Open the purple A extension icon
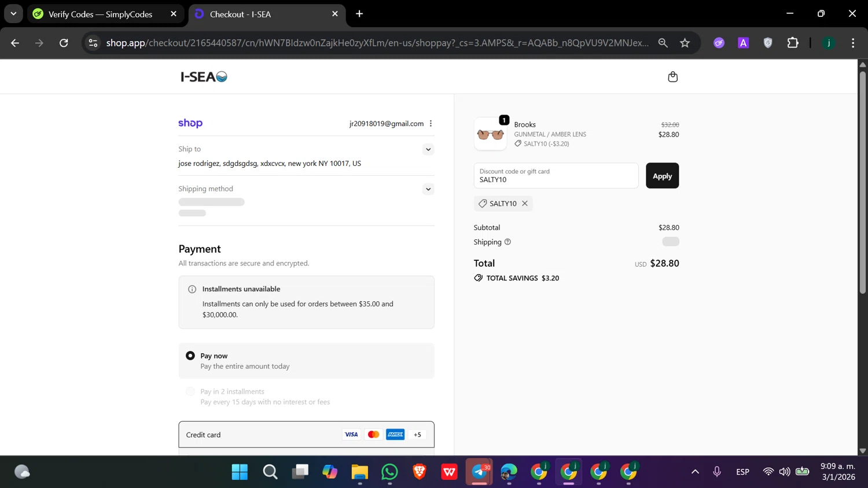 click(x=744, y=43)
